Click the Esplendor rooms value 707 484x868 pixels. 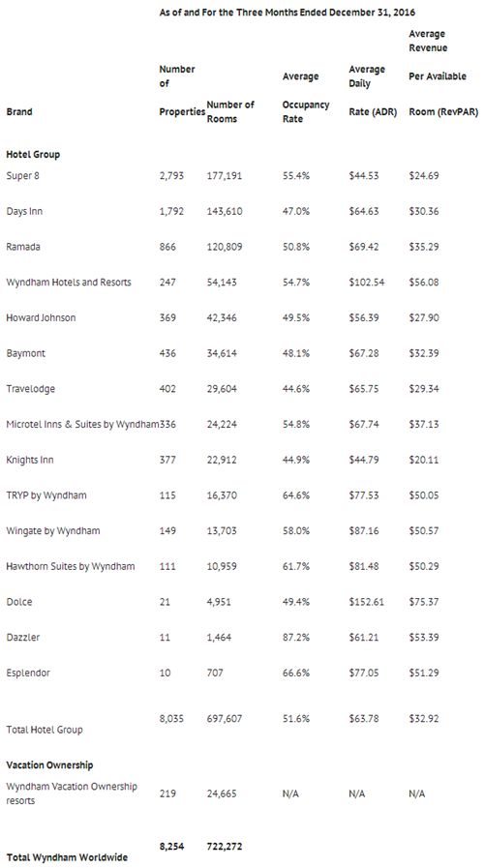[215, 673]
